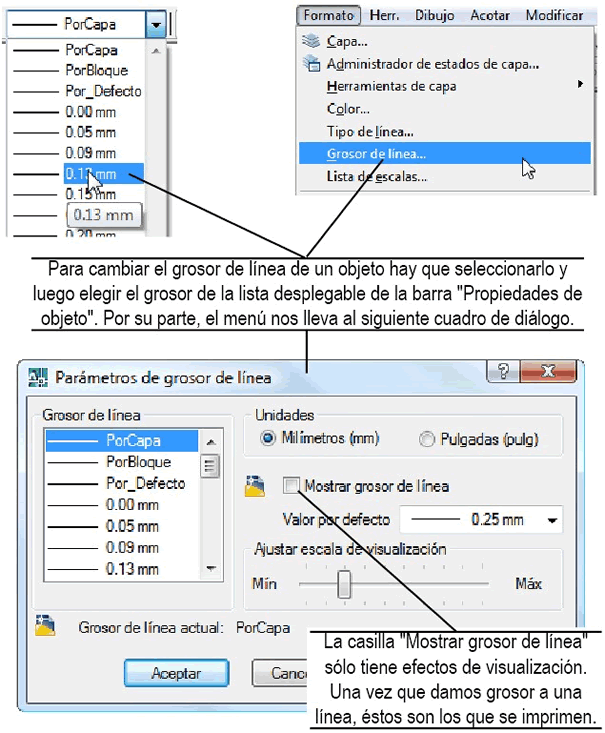Choose PorBloque in the lineweight dropdown list
This screenshot has width=605, height=733.
(78, 71)
